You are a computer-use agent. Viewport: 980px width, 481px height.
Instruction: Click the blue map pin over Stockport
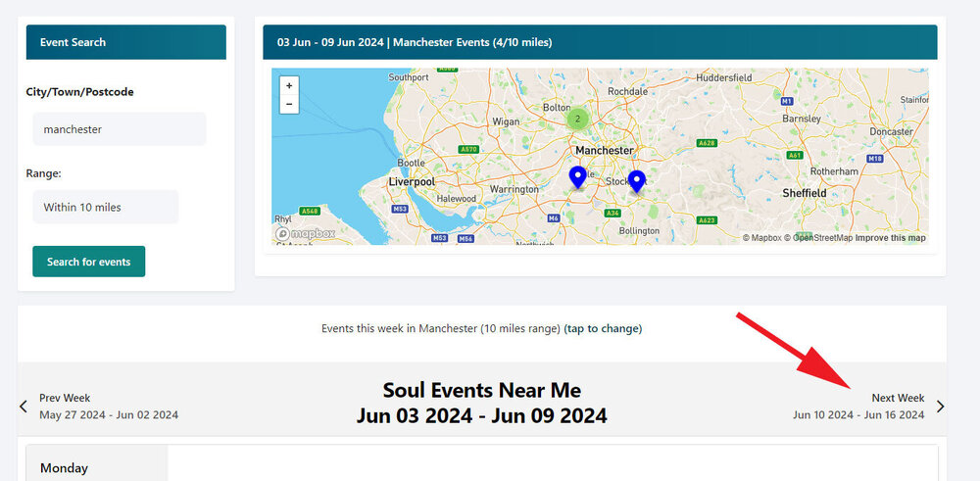[x=636, y=181]
